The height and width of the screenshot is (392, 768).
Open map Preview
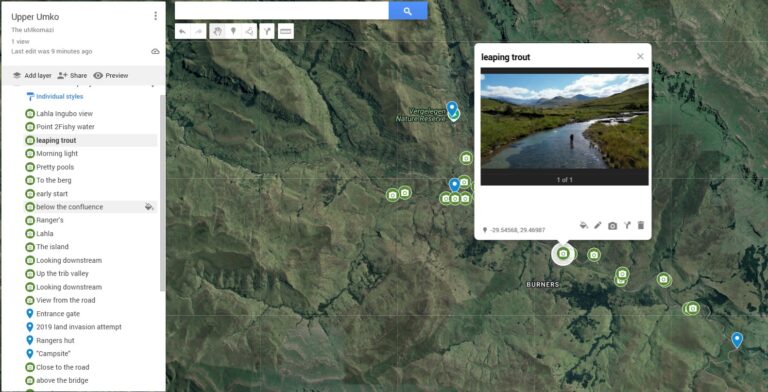coord(111,75)
